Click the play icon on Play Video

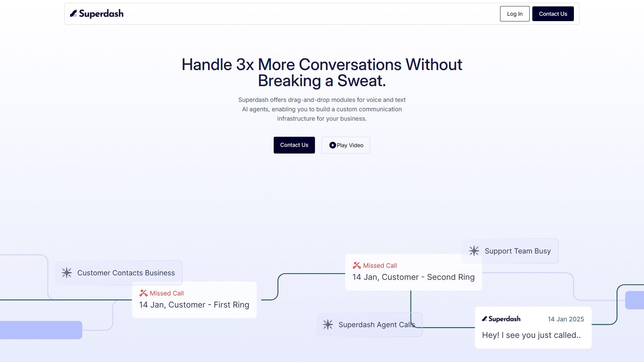point(332,145)
